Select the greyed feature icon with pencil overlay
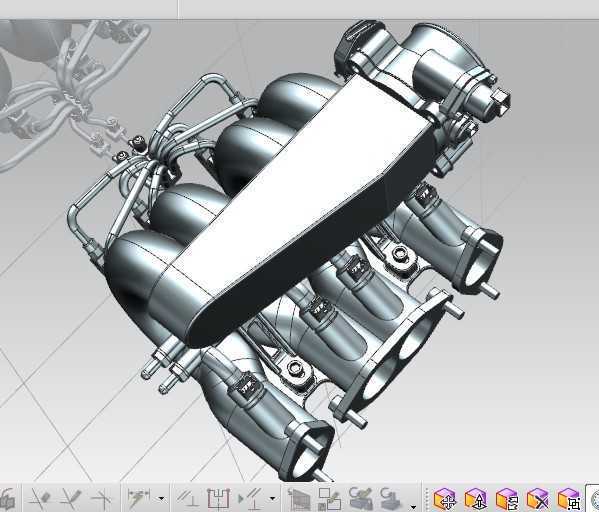Screen dimensions: 599x512 (361, 499)
